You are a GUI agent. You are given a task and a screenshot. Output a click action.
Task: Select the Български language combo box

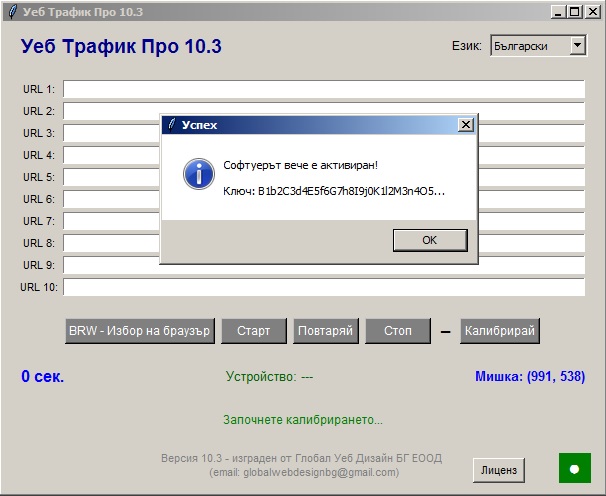pyautogui.click(x=539, y=46)
